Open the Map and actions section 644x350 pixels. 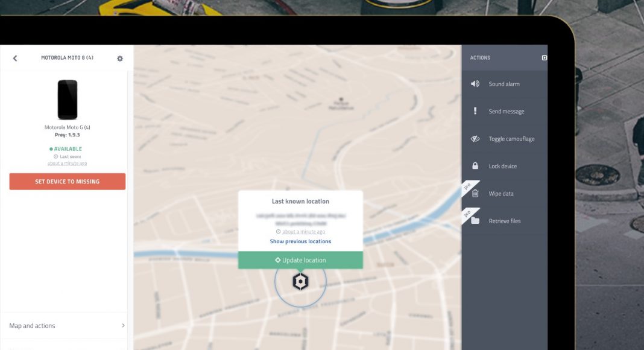[x=64, y=326]
